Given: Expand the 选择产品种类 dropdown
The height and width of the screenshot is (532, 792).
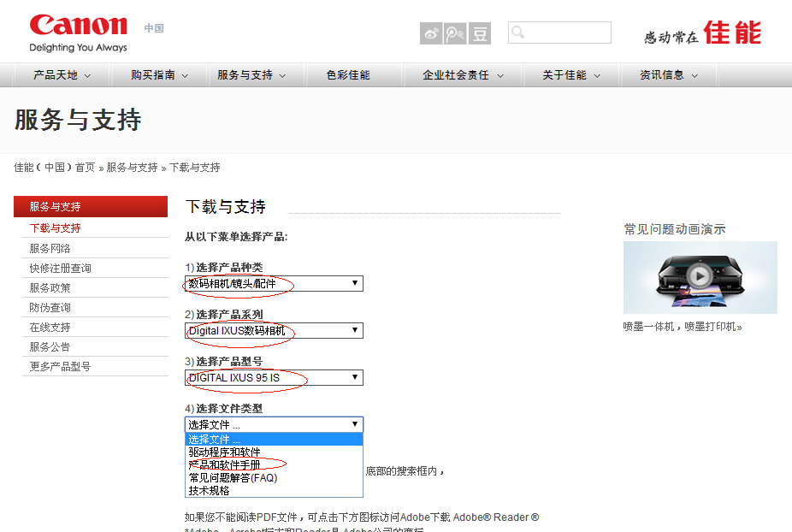Looking at the screenshot, I should (274, 283).
